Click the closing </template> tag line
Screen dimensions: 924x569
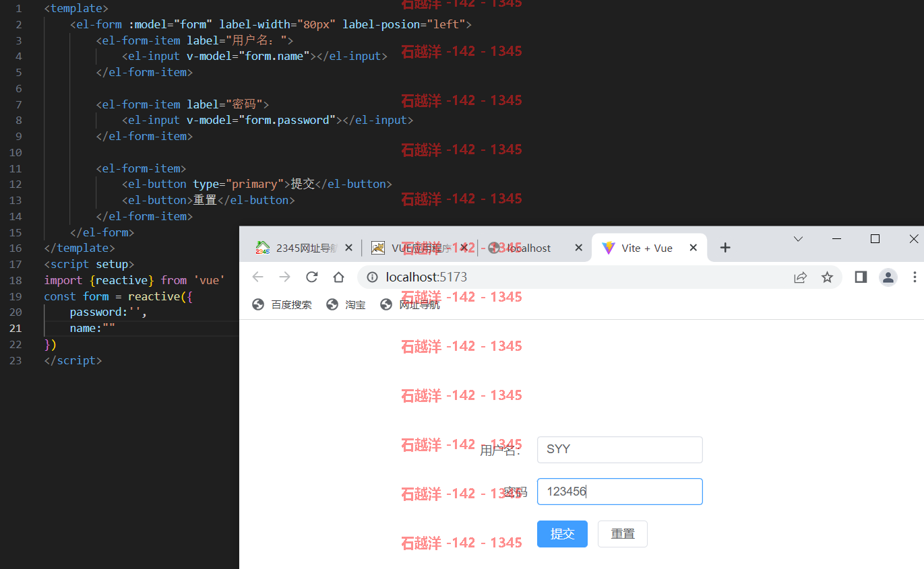[x=80, y=248]
